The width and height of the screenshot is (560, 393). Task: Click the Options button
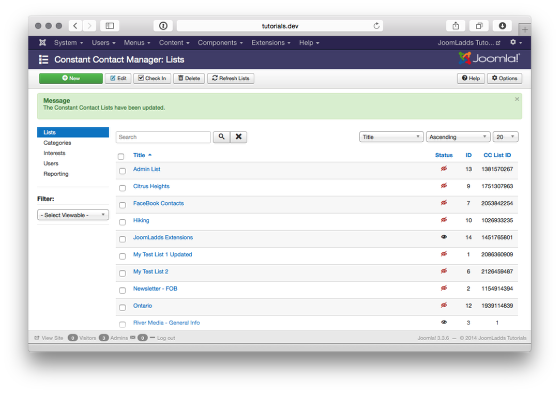[504, 78]
